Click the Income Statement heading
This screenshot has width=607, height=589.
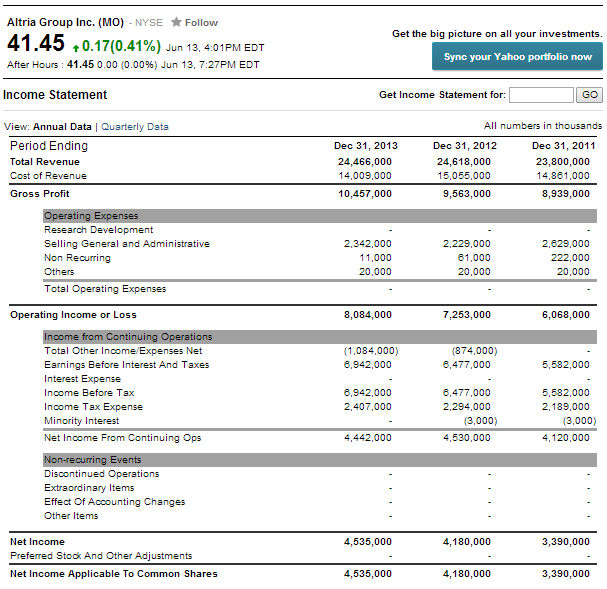click(x=55, y=95)
